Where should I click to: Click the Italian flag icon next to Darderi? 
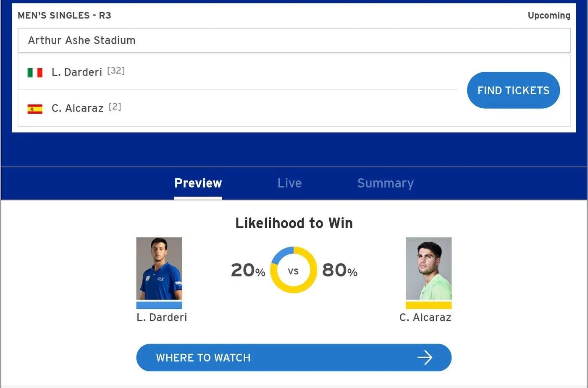(35, 73)
